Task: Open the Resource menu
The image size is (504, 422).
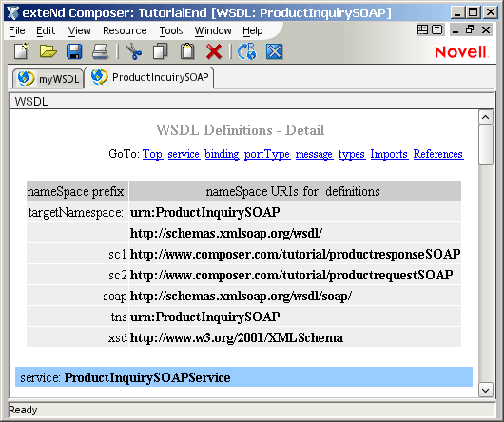Action: click(125, 30)
